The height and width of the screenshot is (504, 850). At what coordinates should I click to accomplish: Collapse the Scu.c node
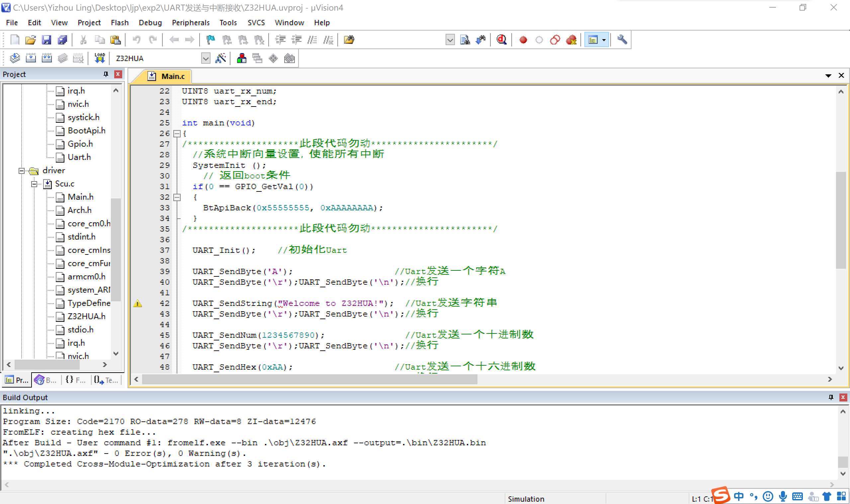pos(34,184)
